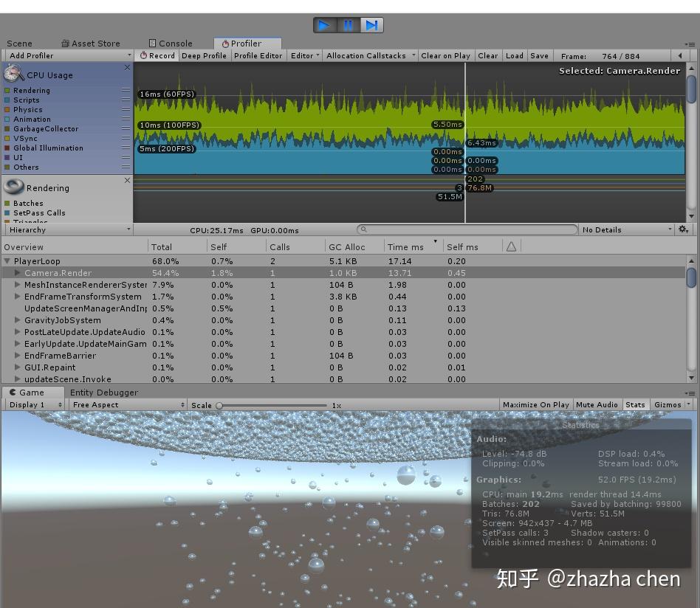The image size is (700, 608).
Task: Click the Scale slider in the Game view
Action: click(x=219, y=404)
